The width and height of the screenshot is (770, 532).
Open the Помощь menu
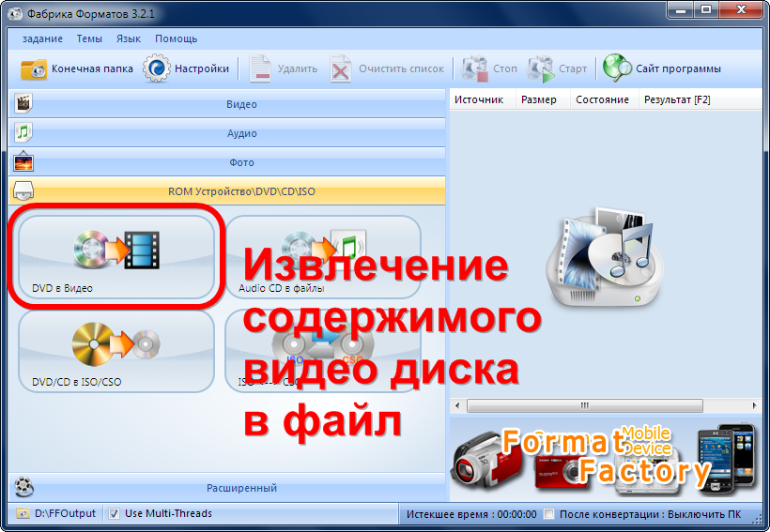point(177,38)
